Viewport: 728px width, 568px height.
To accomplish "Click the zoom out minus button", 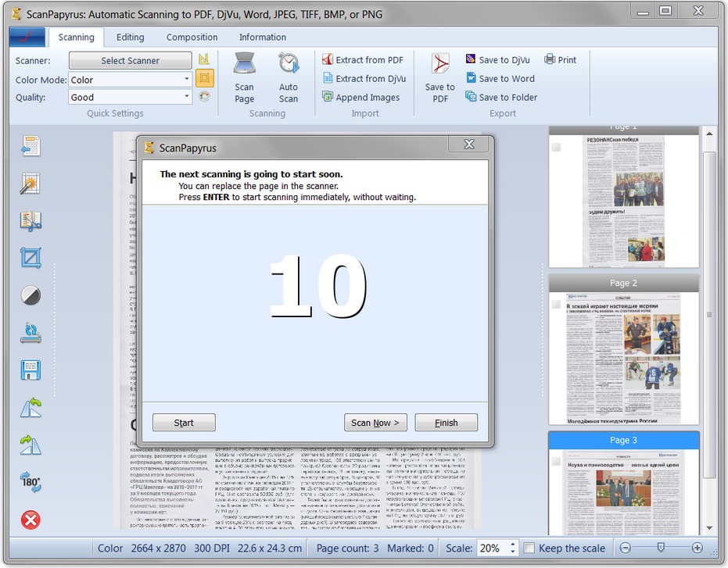I will pyautogui.click(x=626, y=548).
